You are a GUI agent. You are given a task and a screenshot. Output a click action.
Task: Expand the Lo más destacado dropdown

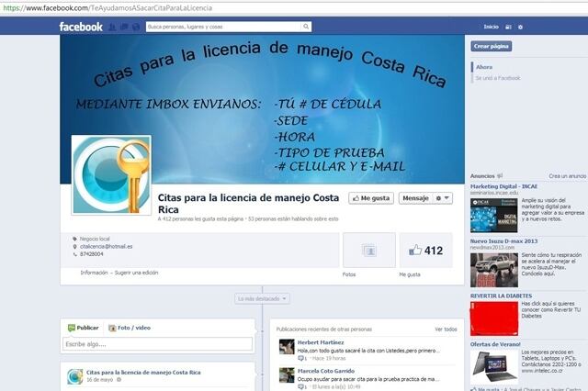(262, 298)
